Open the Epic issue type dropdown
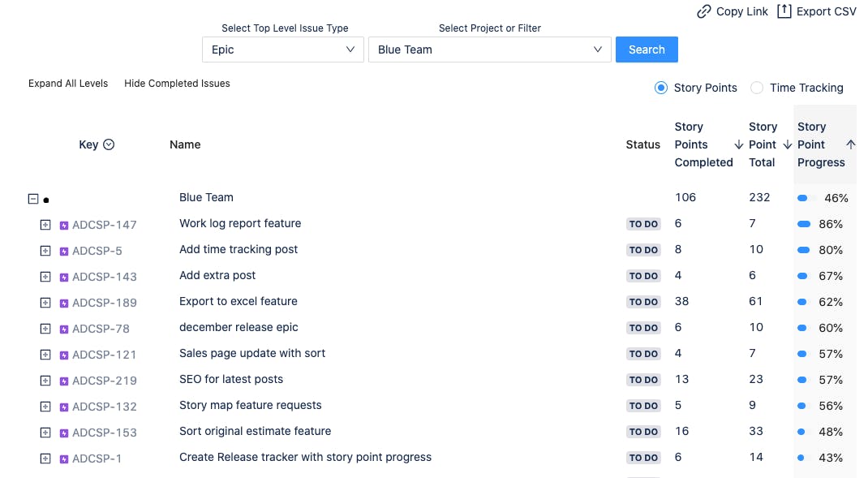Screen dimensions: 868x478 pyautogui.click(x=283, y=50)
